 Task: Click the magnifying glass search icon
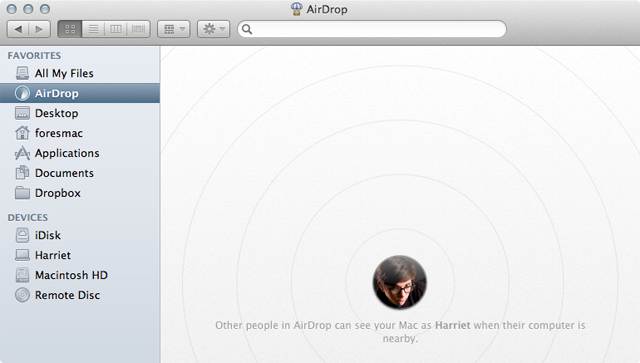(x=247, y=29)
